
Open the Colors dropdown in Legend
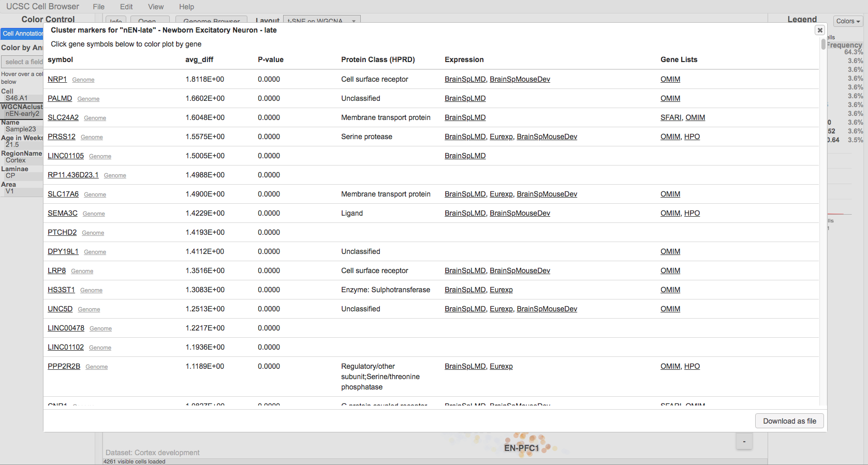click(848, 21)
